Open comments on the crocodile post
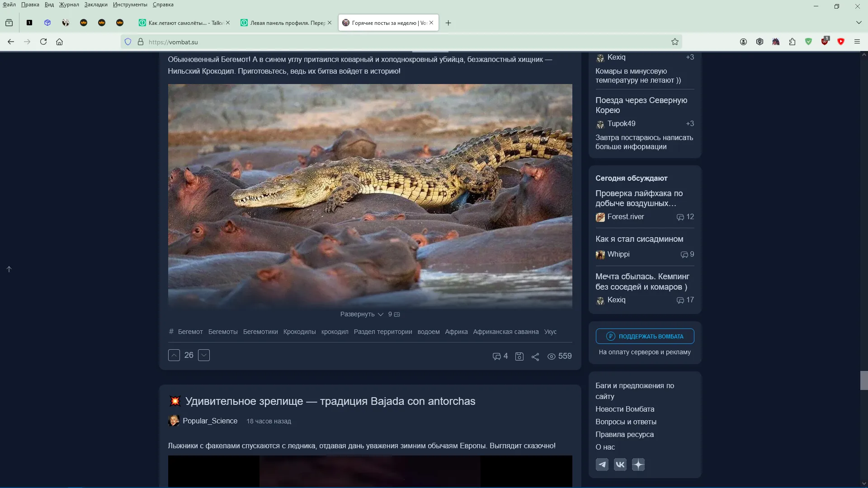868x488 pixels. (500, 356)
